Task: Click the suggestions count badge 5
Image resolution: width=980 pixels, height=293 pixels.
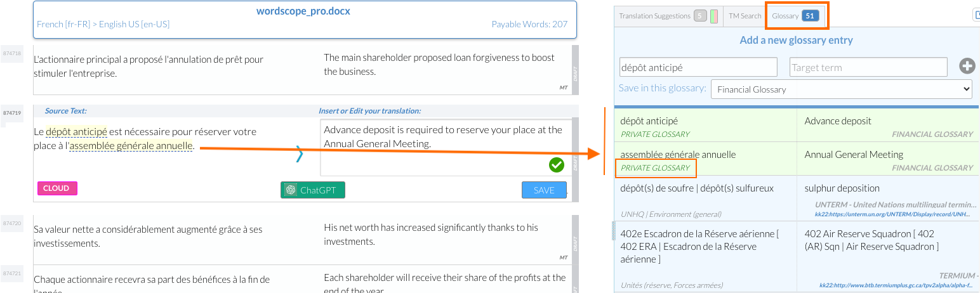Action: (x=700, y=16)
